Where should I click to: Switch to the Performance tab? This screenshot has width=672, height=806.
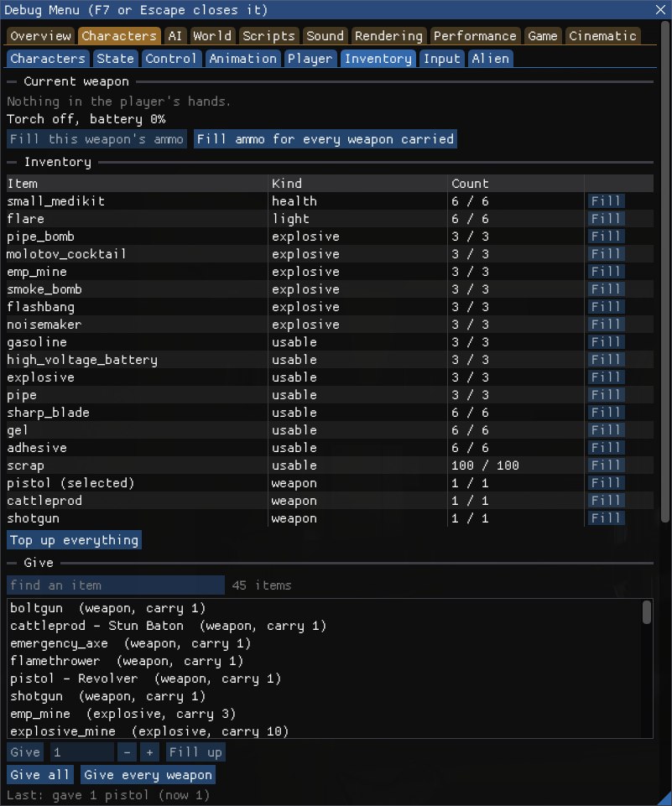pos(475,36)
